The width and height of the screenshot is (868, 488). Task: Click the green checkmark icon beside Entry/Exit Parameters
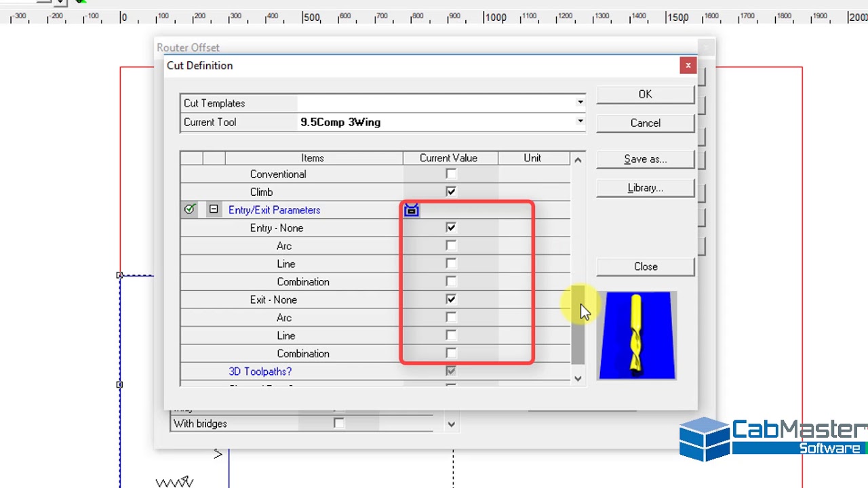click(190, 209)
